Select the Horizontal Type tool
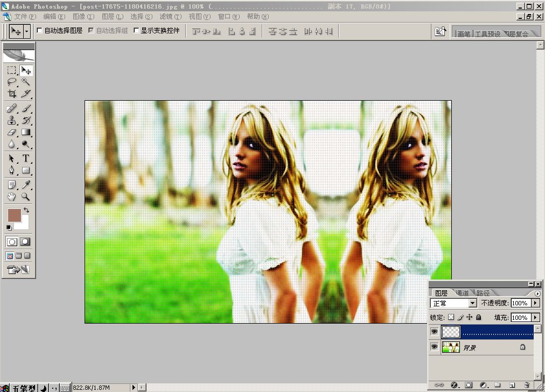 (x=25, y=158)
